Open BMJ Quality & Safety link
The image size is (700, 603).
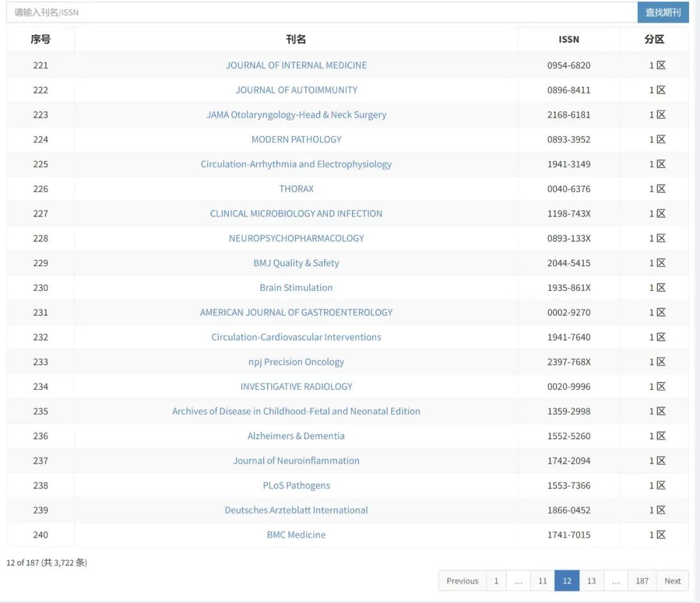296,263
